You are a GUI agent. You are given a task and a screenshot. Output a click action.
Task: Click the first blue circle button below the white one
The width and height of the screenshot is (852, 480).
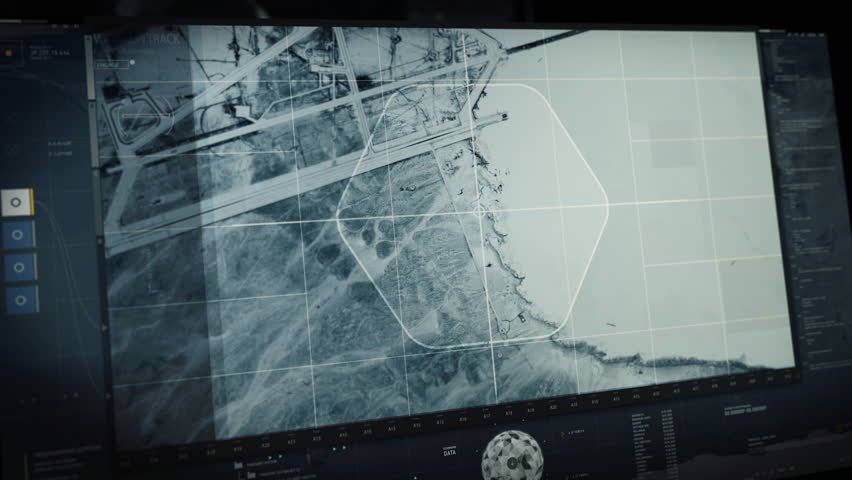click(x=18, y=235)
